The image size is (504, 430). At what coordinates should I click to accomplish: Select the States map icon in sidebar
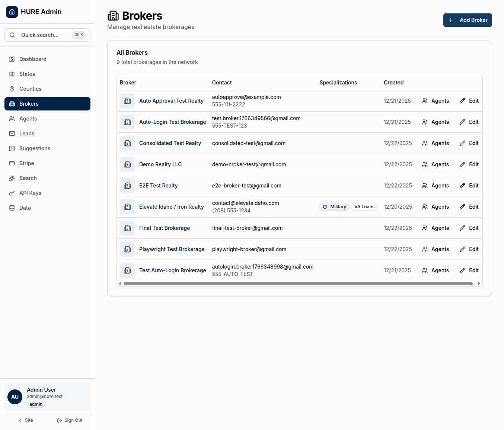(x=12, y=74)
